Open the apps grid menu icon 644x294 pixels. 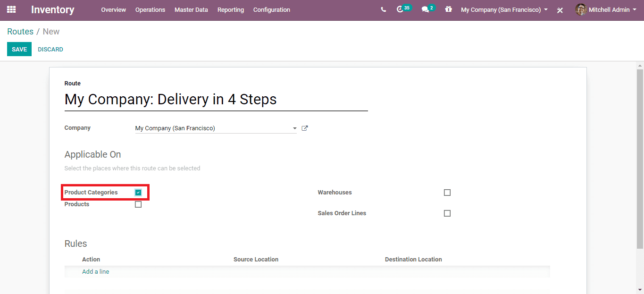[x=11, y=9]
